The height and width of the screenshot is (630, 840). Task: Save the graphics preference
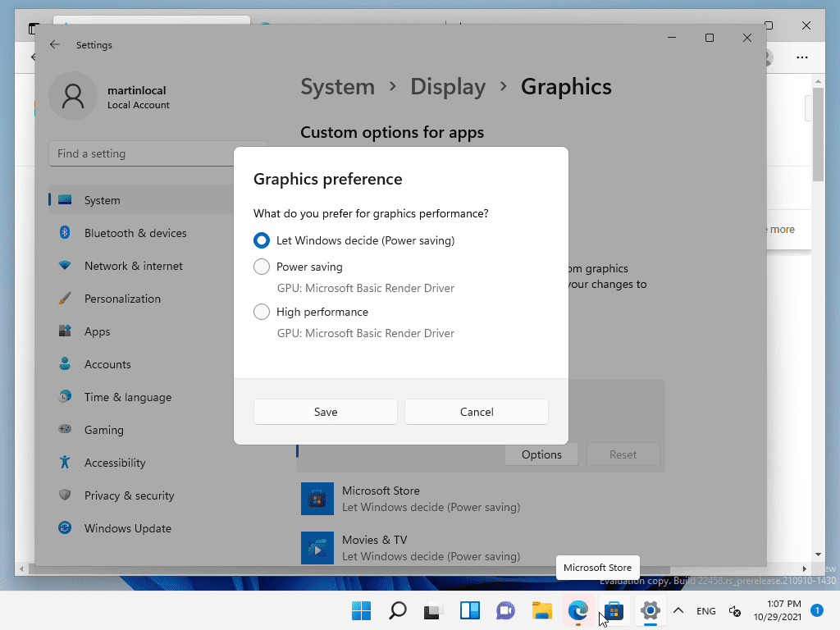(325, 412)
